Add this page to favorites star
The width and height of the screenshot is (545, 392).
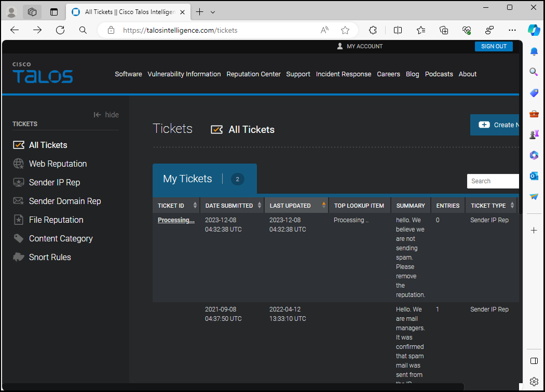345,30
